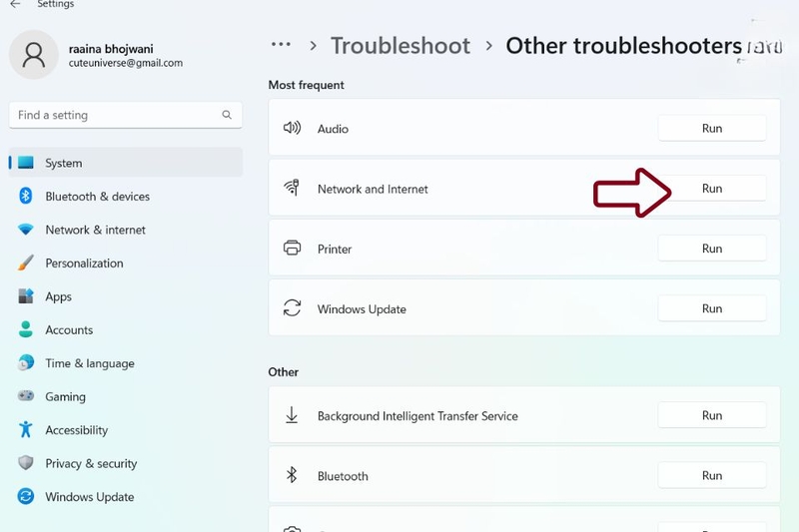Viewport: 799px width, 532px height.
Task: Click the Background Intelligent Transfer download icon
Action: [x=292, y=415]
